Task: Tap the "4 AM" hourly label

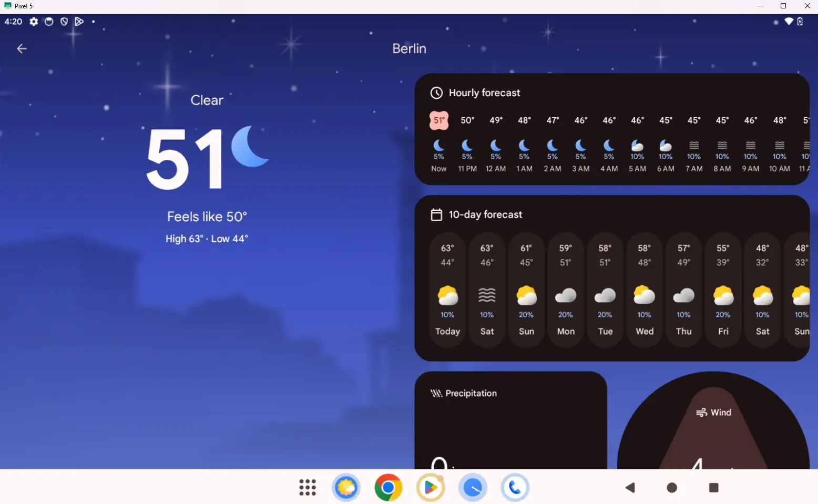Action: [x=609, y=169]
